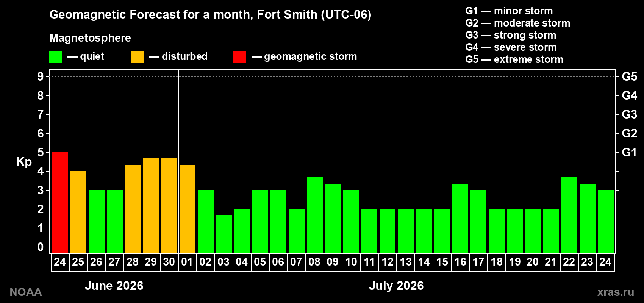Click the Geomagnetic Forecast chart title
The width and height of the screenshot is (644, 303).
point(210,14)
